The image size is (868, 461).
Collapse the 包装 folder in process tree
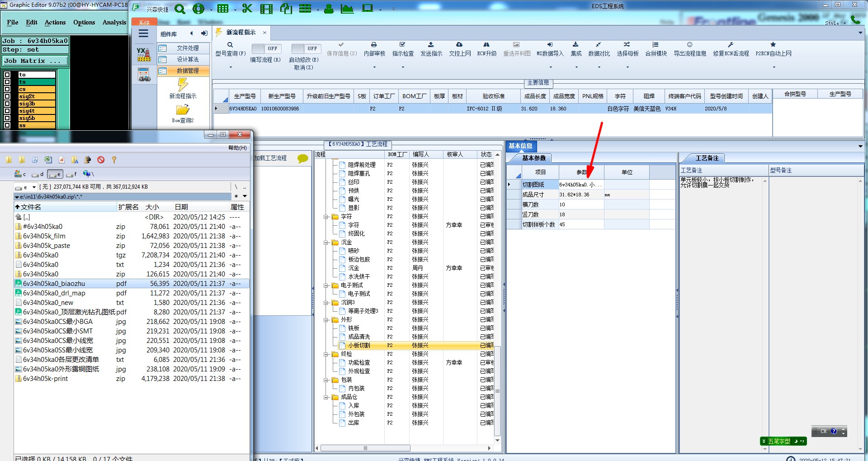326,380
